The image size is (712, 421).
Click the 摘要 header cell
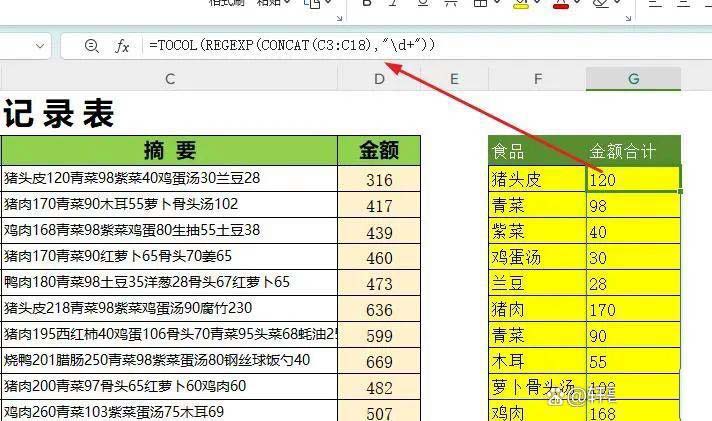[x=170, y=150]
